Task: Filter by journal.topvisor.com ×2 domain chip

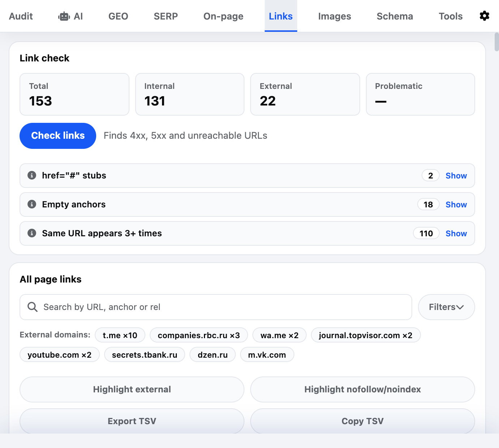Action: tap(366, 335)
